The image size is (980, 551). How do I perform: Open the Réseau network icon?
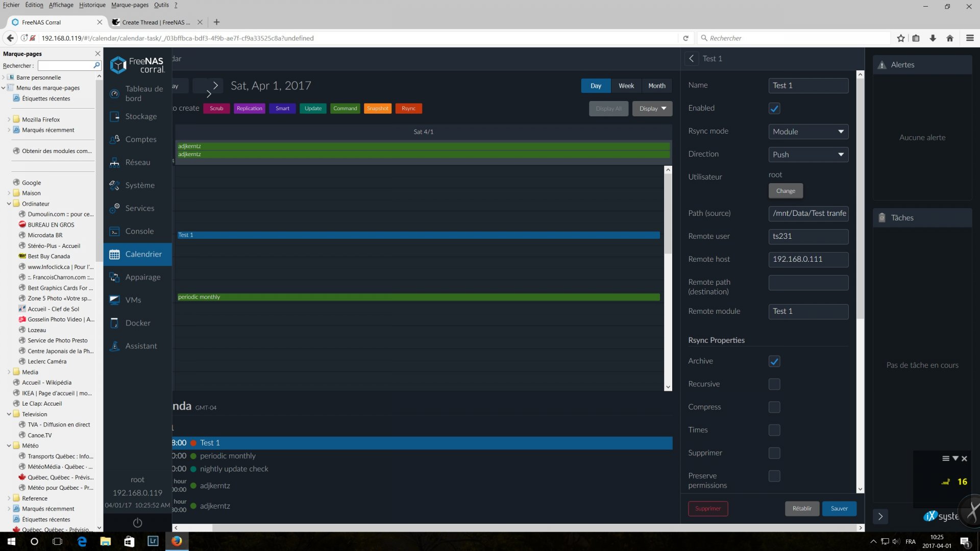[115, 162]
